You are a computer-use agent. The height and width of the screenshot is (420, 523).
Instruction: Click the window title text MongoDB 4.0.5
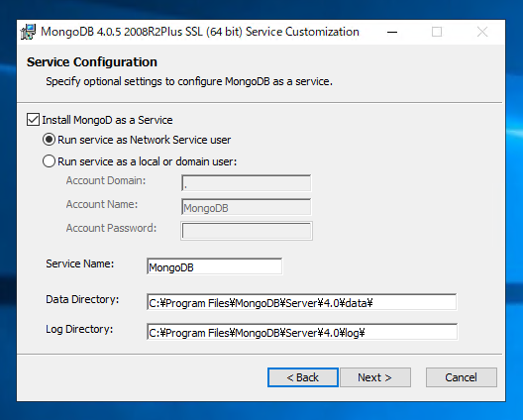[x=200, y=32]
